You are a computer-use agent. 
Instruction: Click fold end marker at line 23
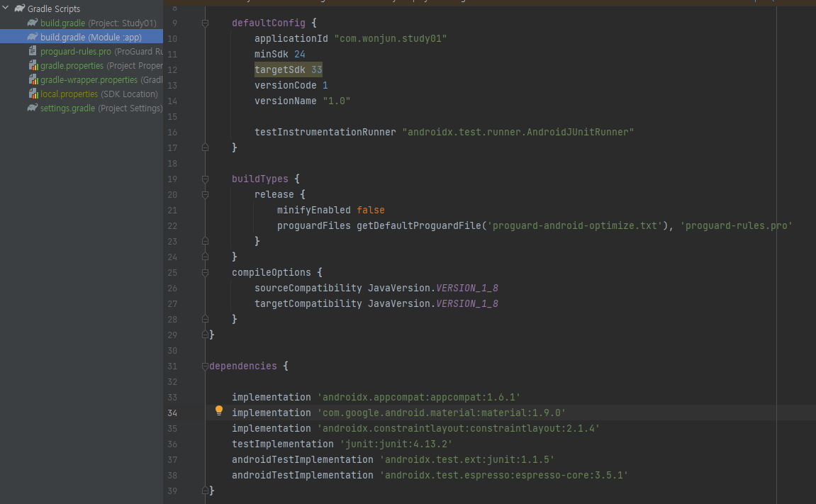(x=205, y=241)
